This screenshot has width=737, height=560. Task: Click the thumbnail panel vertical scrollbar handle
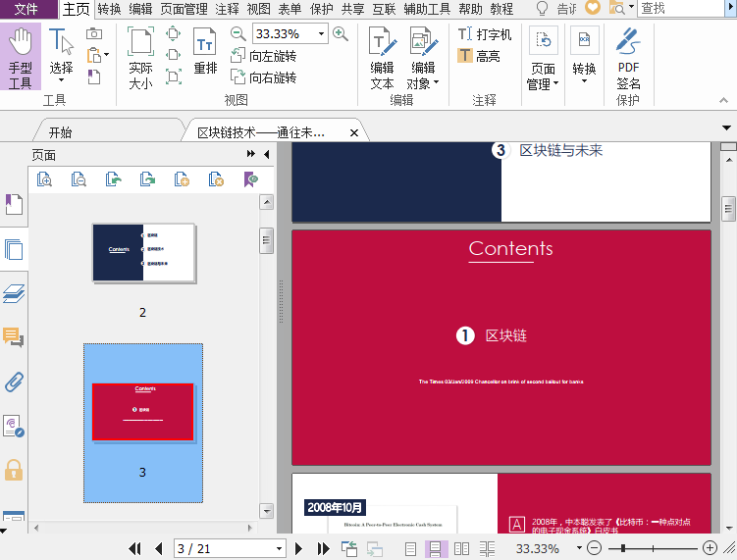[267, 240]
